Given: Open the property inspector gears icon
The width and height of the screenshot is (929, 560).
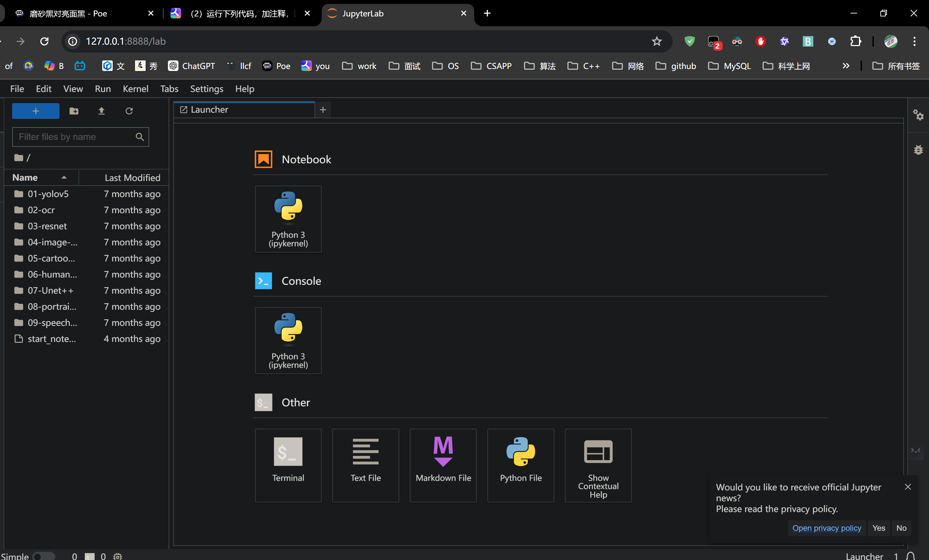Looking at the screenshot, I should [x=918, y=115].
